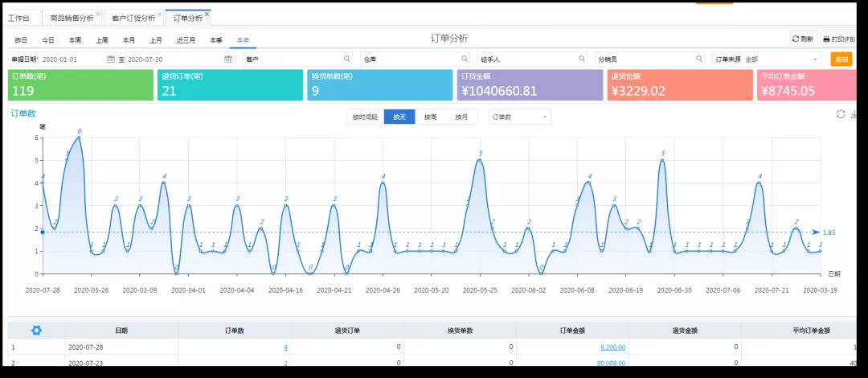Click the 换货单数(笔) summary card

(x=380, y=84)
